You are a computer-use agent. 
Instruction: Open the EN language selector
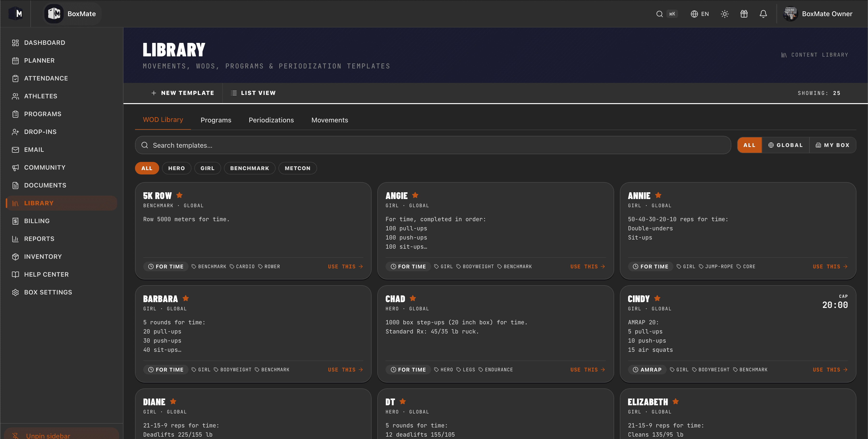click(700, 14)
